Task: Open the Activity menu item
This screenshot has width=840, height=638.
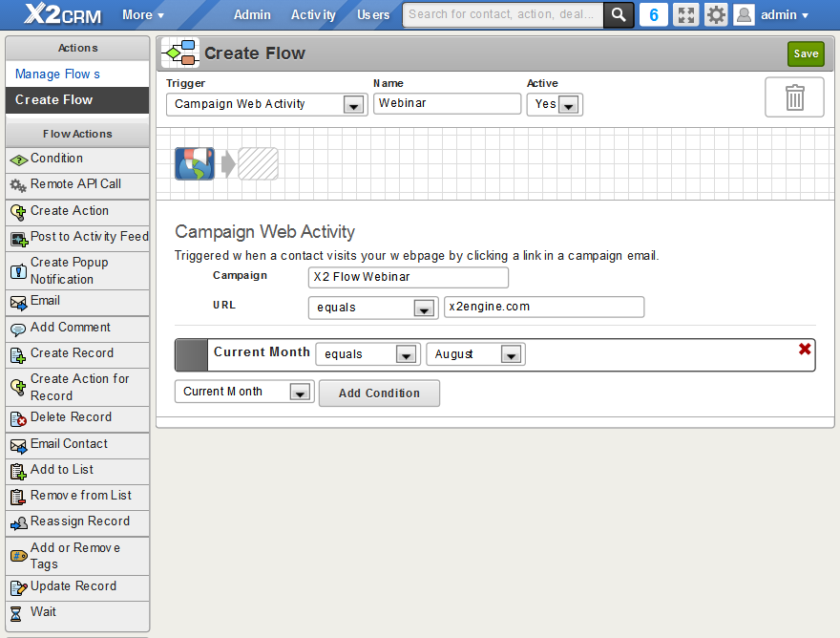Action: [313, 14]
